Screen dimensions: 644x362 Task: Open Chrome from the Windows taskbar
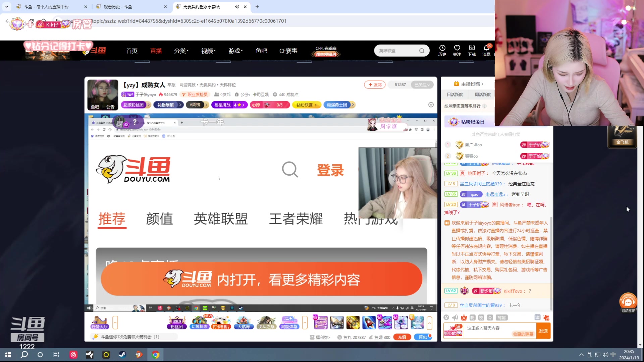coord(155,355)
